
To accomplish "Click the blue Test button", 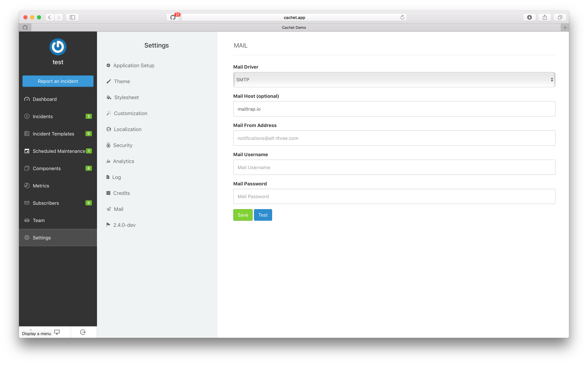I will 263,215.
